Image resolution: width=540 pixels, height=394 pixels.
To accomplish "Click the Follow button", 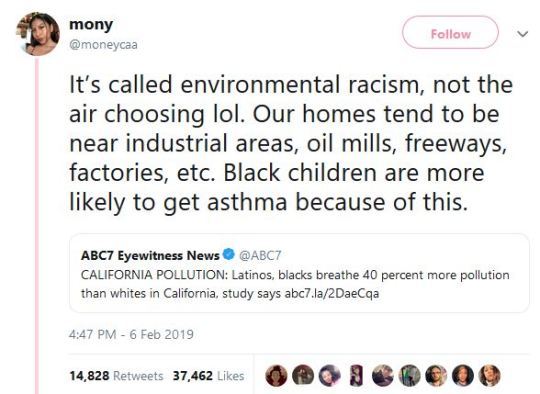I will [450, 32].
